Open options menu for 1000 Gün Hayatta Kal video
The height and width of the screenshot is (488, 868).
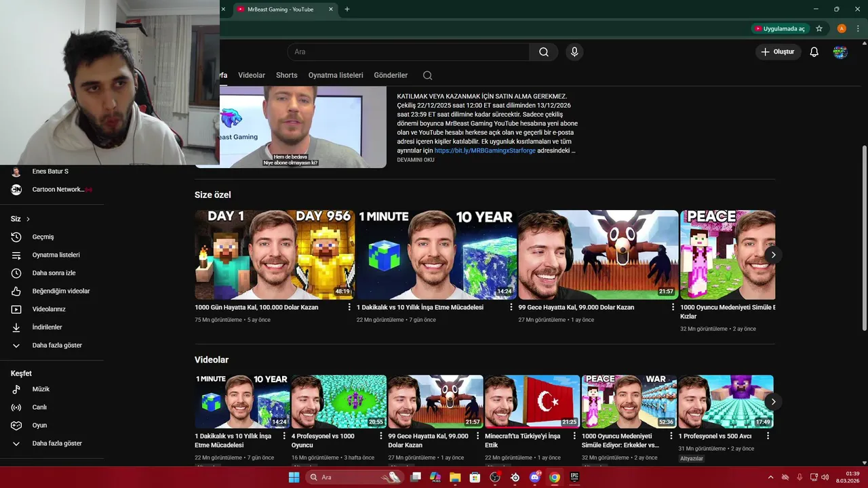(349, 307)
